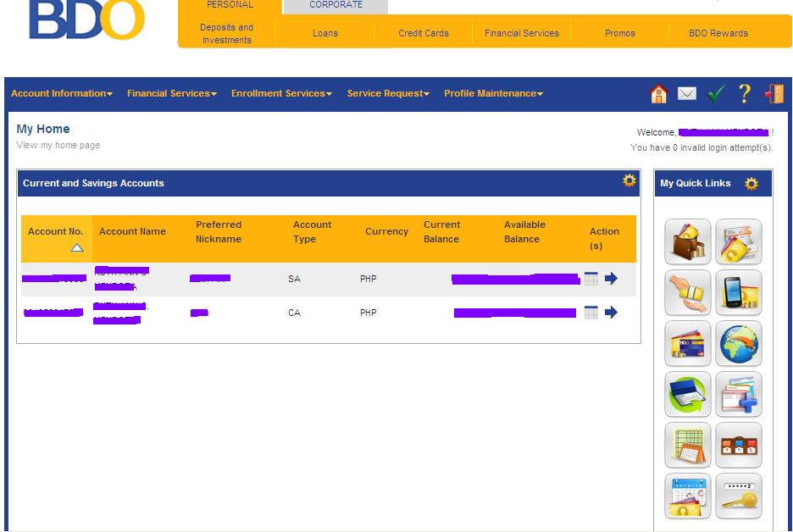Viewport: 793px width, 532px height.
Task: Click the globe remittance quick link
Action: point(739,343)
